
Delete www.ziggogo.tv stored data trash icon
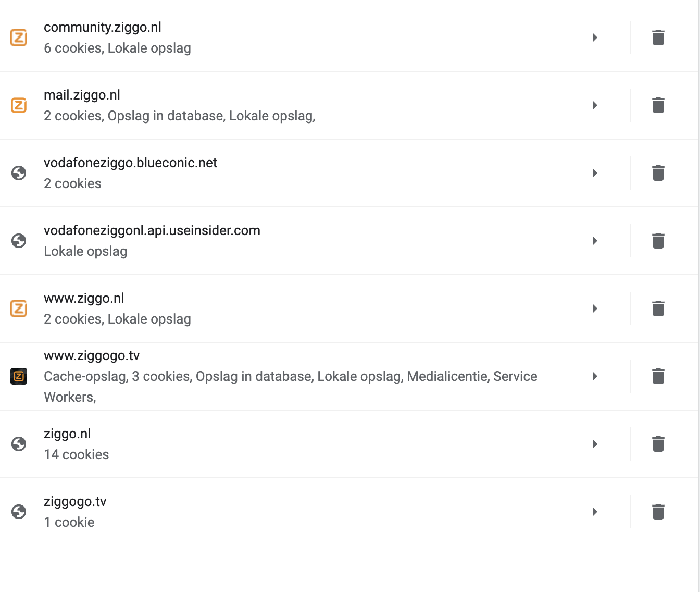[x=658, y=376]
